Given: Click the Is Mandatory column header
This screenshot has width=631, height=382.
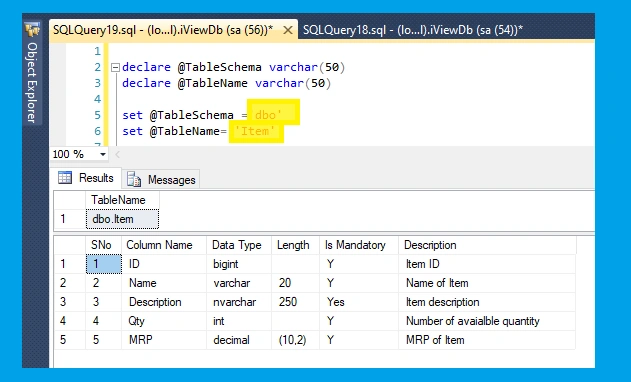Looking at the screenshot, I should [x=359, y=245].
